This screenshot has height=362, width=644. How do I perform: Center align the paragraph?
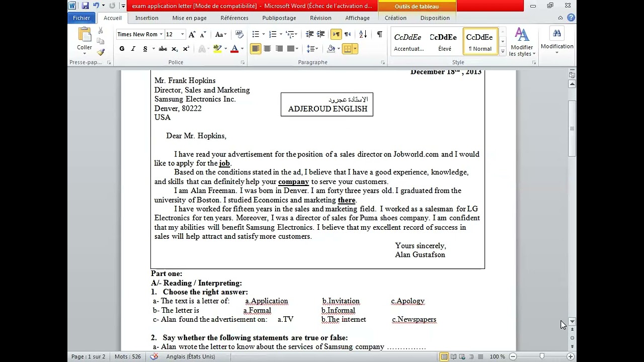point(267,49)
